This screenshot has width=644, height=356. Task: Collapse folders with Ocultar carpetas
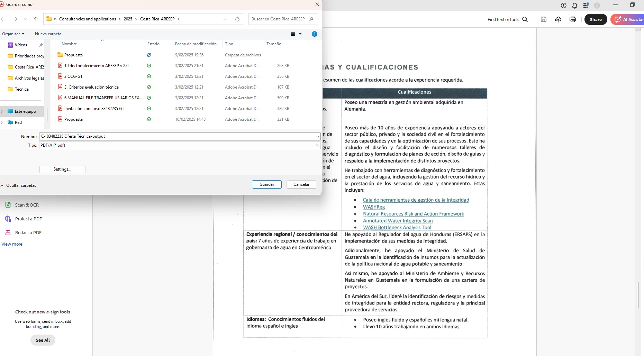pos(18,185)
